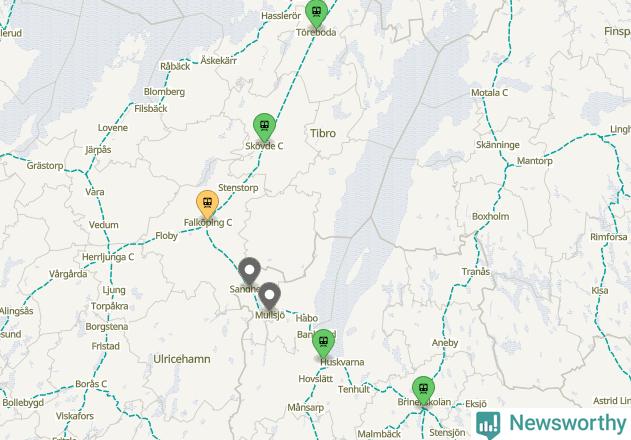Click the Floby map label
The height and width of the screenshot is (440, 631).
tap(167, 236)
